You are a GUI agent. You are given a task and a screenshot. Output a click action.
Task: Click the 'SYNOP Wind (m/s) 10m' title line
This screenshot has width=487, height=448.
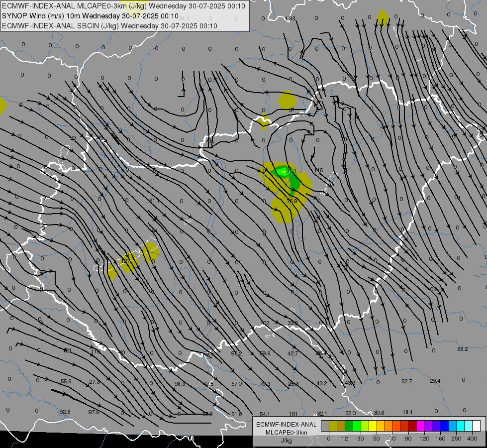tap(90, 16)
